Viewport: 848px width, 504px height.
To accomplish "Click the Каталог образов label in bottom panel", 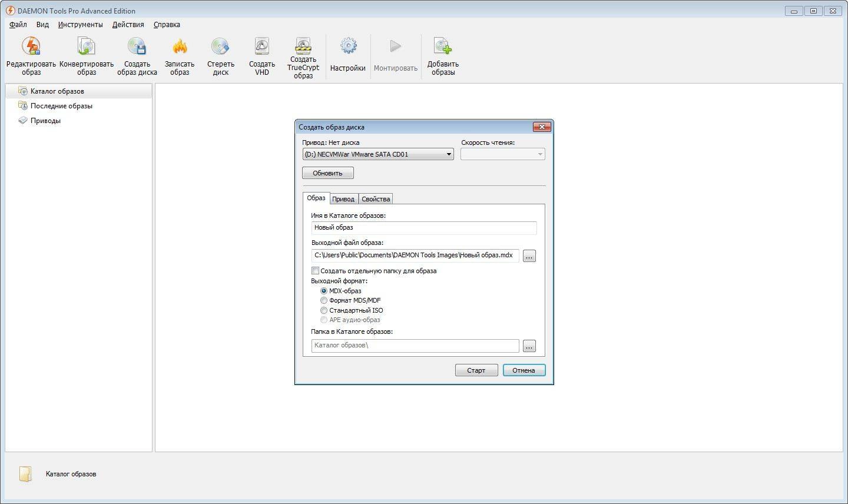I will 71,474.
